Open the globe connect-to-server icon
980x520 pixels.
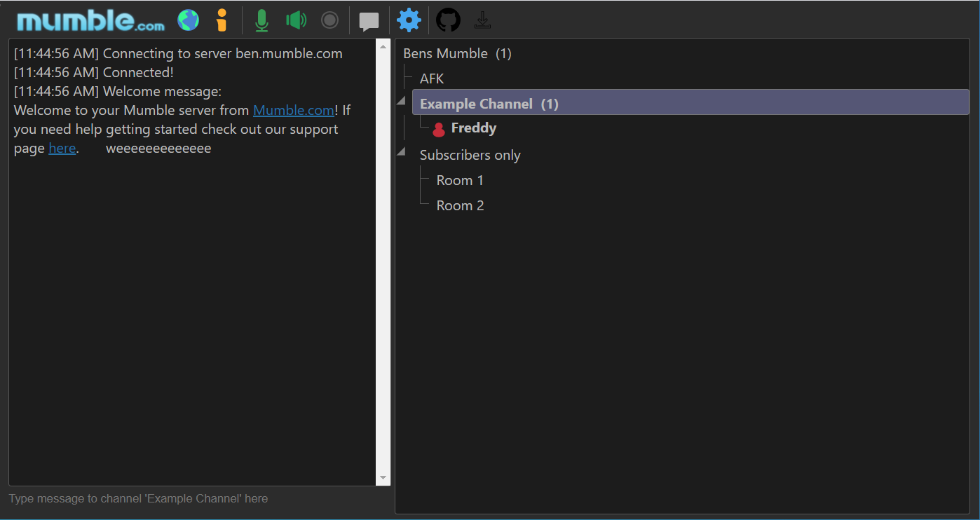click(x=188, y=20)
